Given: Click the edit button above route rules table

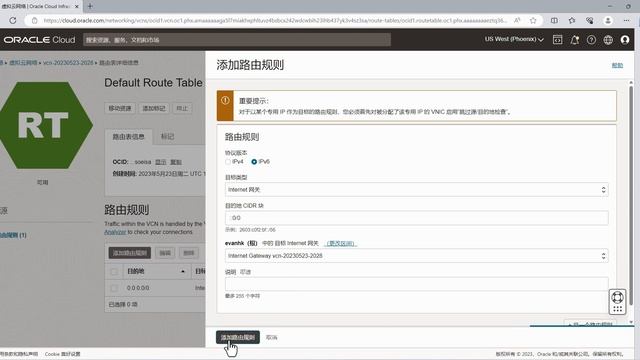Looking at the screenshot, I should (x=165, y=253).
